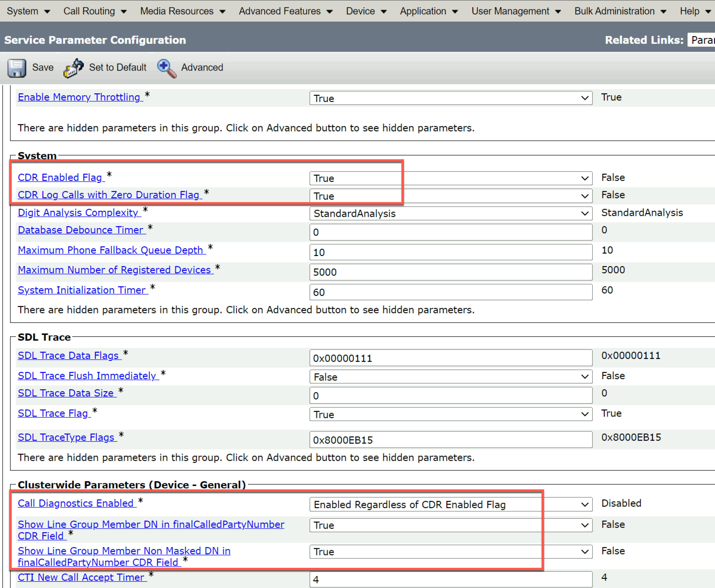Open the Call Routing menu

[x=95, y=11]
